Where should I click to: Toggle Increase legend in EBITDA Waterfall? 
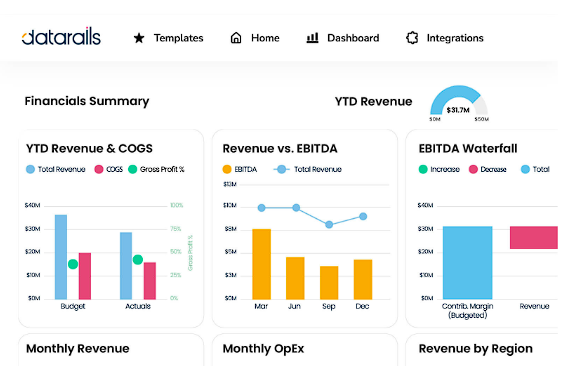[x=439, y=170]
